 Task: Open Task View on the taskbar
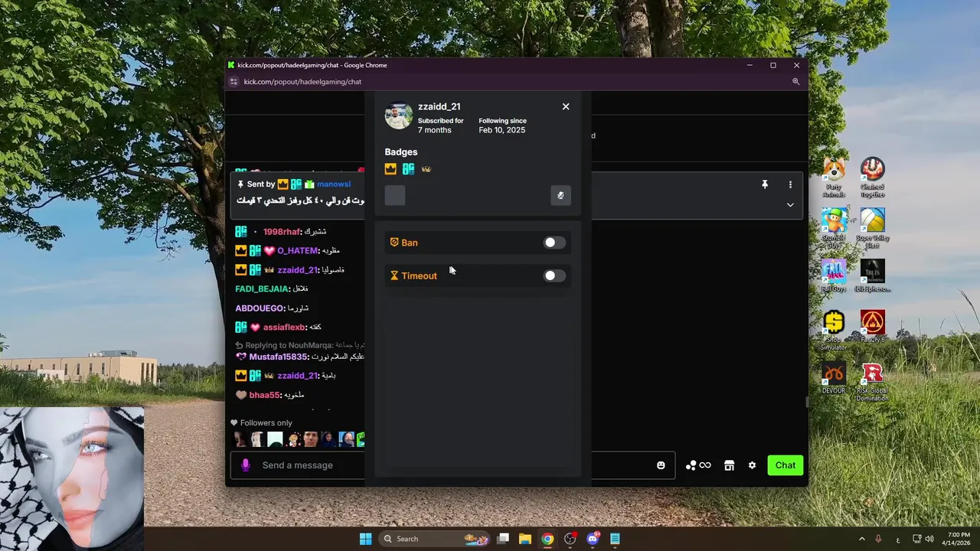503,539
